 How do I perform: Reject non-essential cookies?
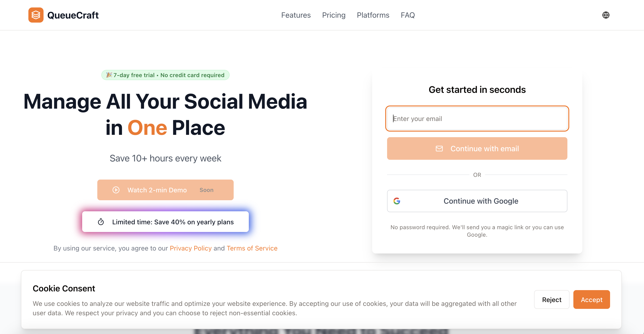552,299
